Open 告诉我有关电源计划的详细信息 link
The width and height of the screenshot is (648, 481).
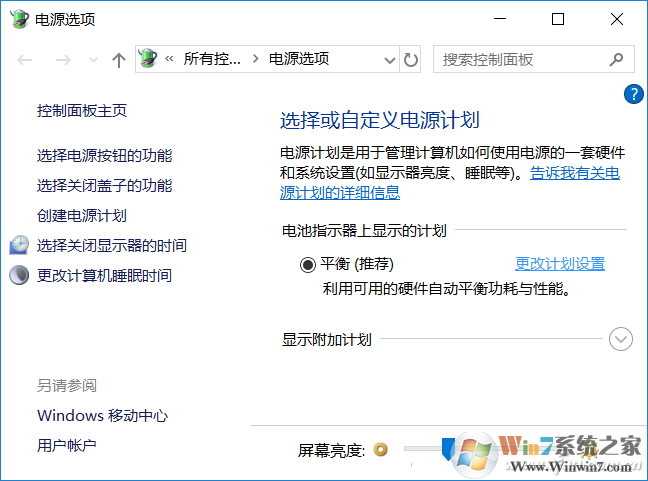450,183
